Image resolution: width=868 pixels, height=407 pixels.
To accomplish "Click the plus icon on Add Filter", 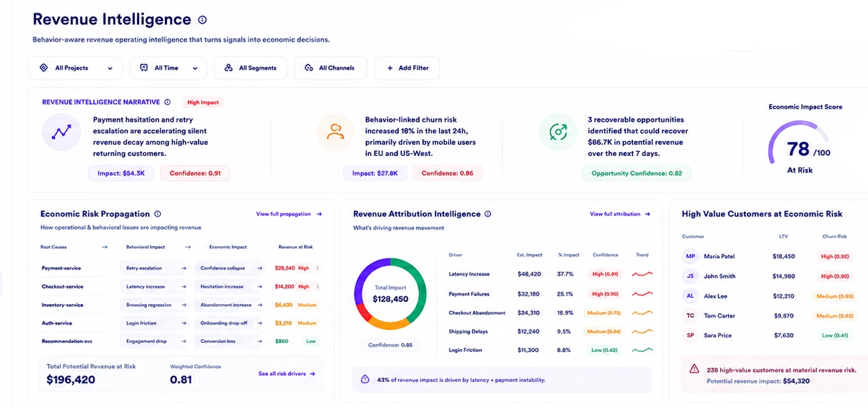I will point(389,68).
